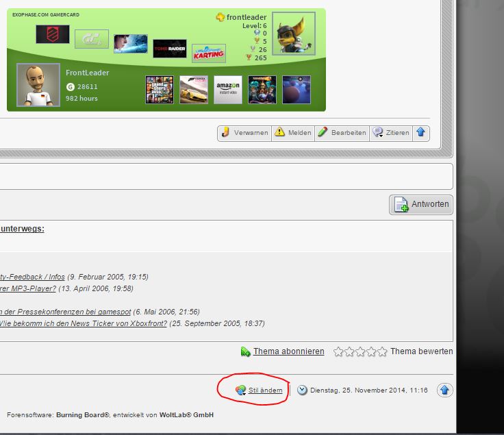This screenshot has height=435, width=504.
Task: Quote the post with Zitieren
Action: coord(390,133)
